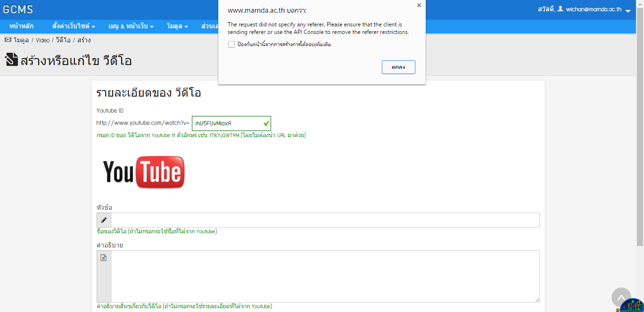The image size is (644, 312).
Task: Click the hint text about the 11-character ID
Action: point(201,135)
